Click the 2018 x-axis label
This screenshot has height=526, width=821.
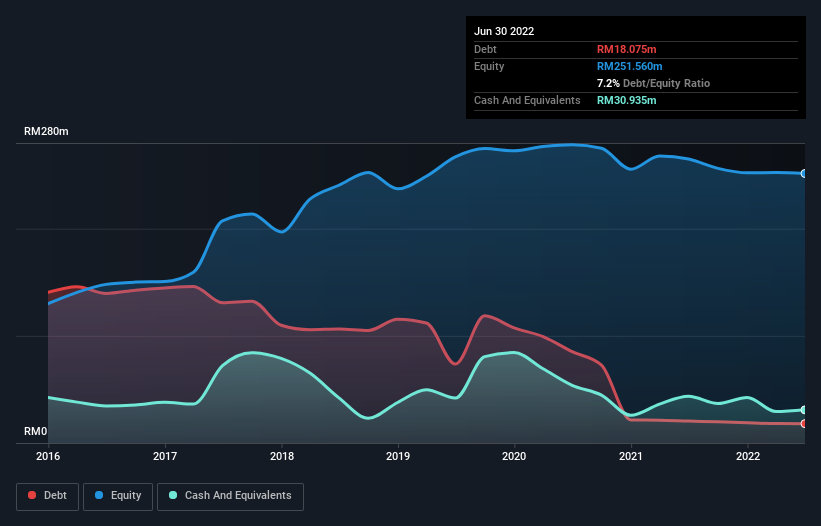tap(282, 456)
